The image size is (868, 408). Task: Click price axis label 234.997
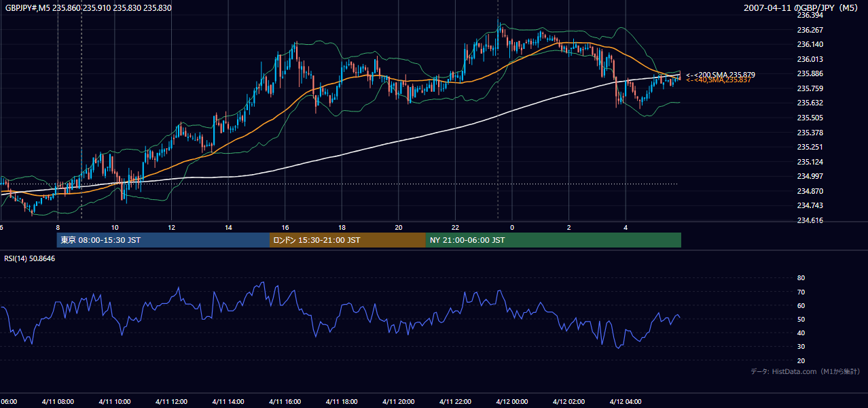(810, 177)
